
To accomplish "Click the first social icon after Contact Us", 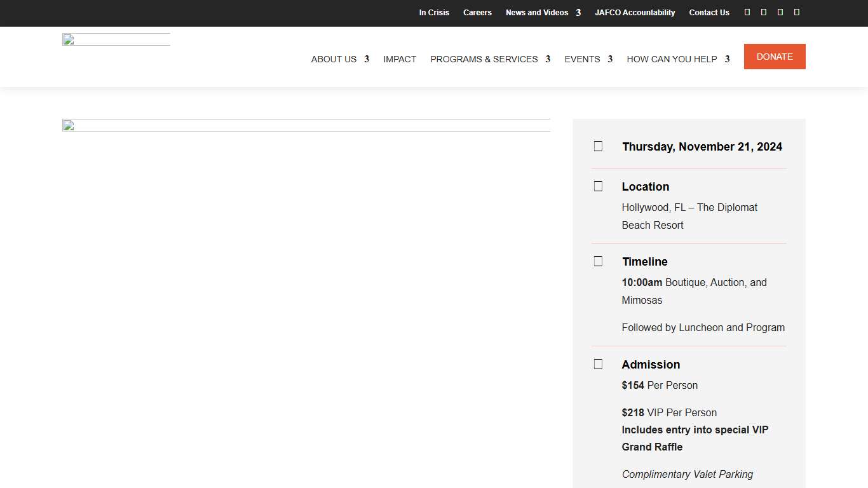I will [x=747, y=12].
